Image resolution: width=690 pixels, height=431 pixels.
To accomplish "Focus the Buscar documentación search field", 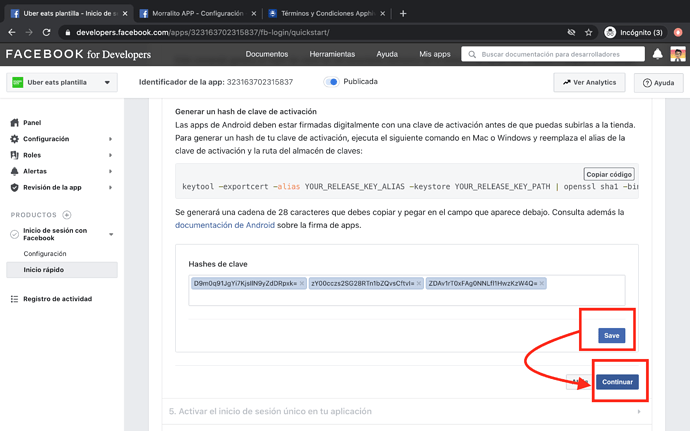I will pyautogui.click(x=553, y=54).
